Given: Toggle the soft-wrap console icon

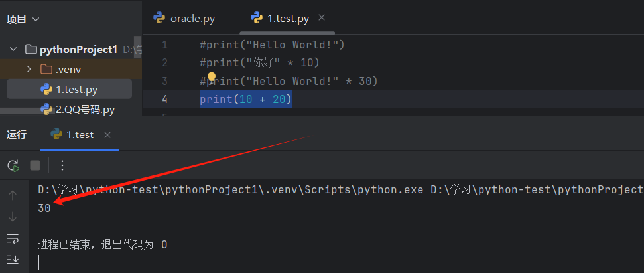Looking at the screenshot, I should [x=13, y=238].
